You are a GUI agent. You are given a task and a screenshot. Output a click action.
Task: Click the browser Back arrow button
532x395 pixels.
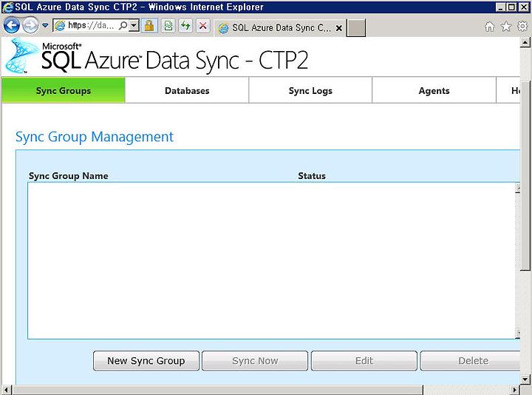[x=11, y=25]
